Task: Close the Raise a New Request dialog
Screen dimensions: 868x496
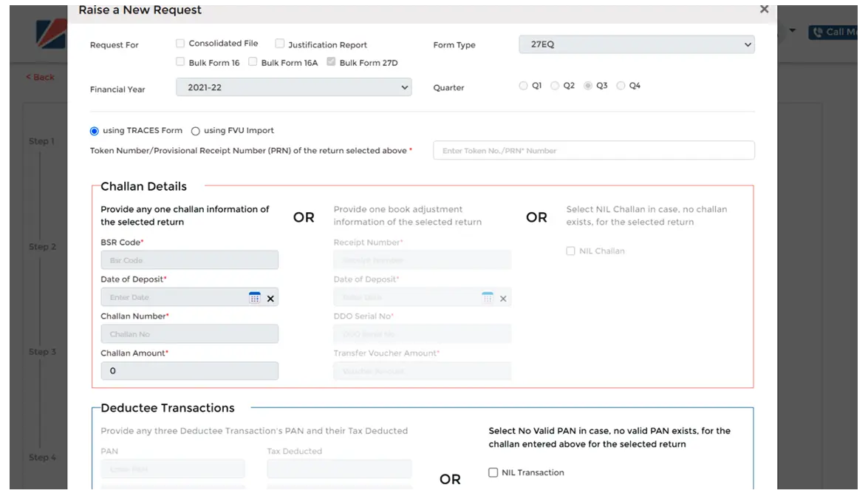Action: pos(764,10)
